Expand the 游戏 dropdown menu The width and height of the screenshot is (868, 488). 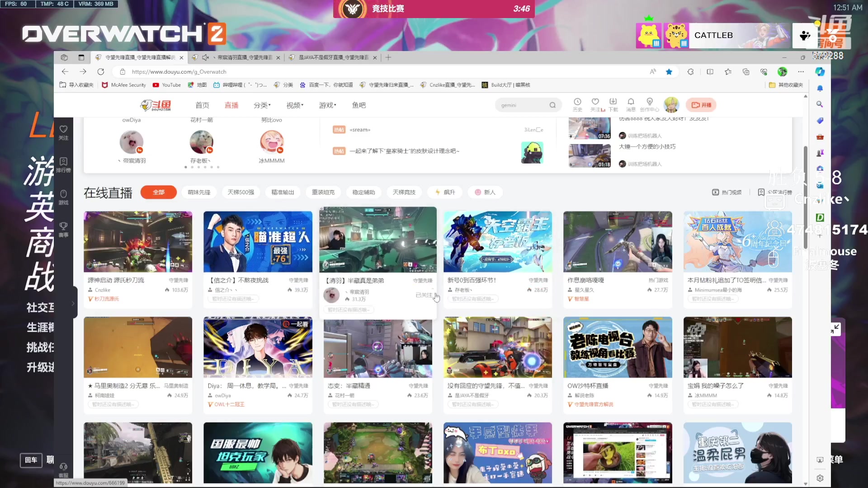[327, 105]
